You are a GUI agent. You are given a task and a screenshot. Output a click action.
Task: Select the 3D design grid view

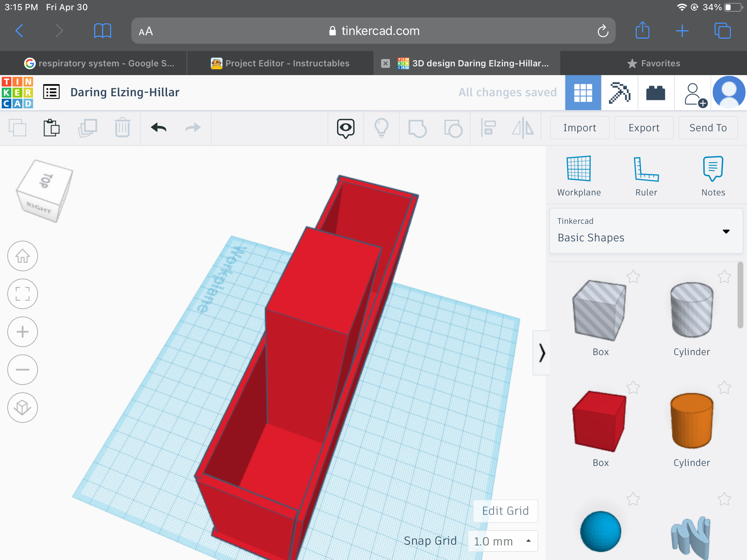(583, 93)
